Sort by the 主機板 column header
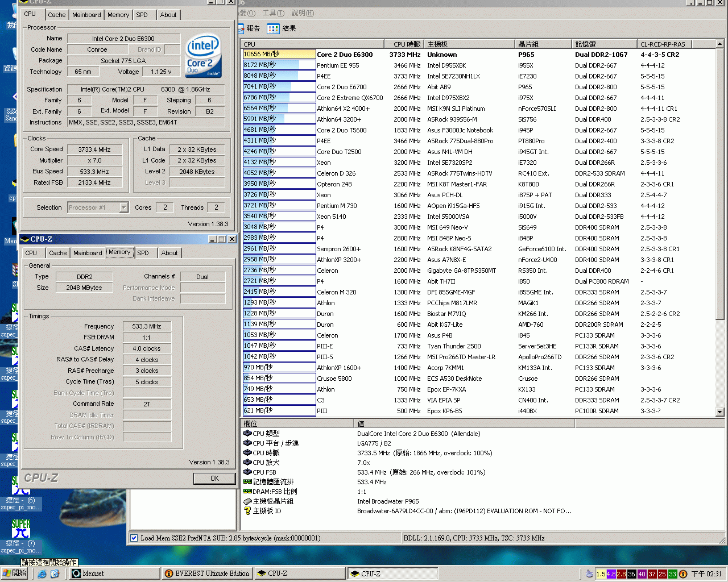Viewport: 728px width, 582px height. [x=469, y=44]
